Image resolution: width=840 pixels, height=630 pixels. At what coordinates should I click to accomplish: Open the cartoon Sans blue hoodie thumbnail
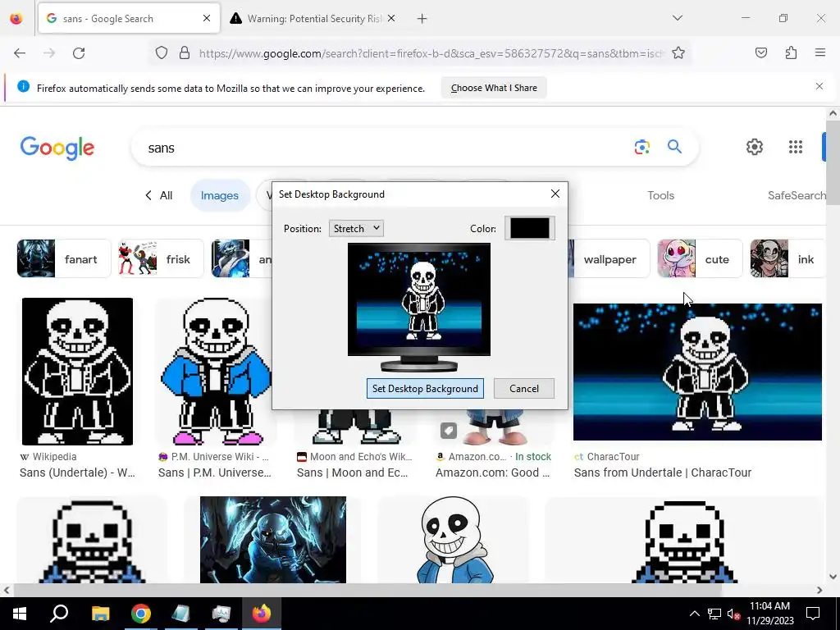454,540
